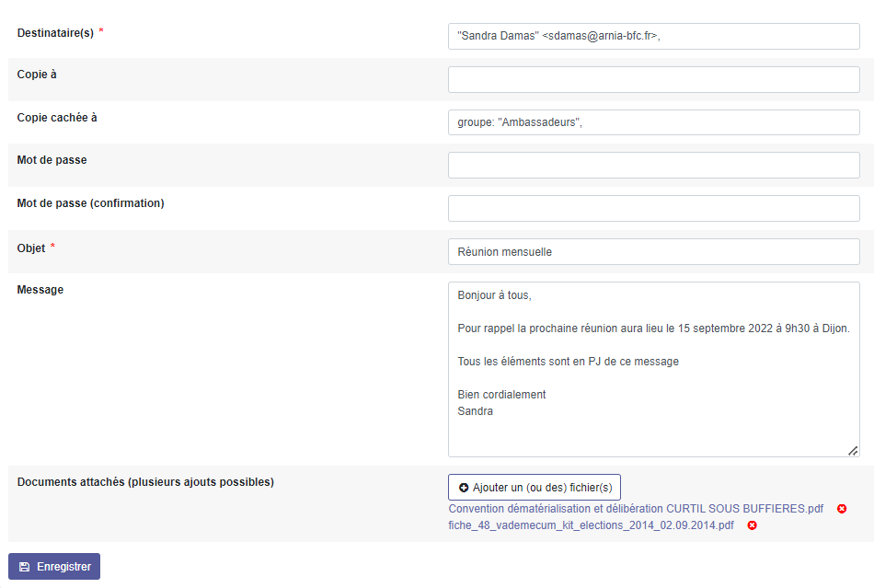This screenshot has height=588, width=874.
Task: Click the Objet label text
Action: (x=32, y=248)
